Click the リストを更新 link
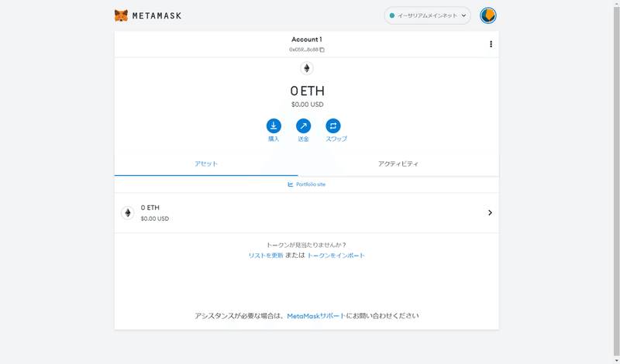The width and height of the screenshot is (620, 364). tap(266, 256)
